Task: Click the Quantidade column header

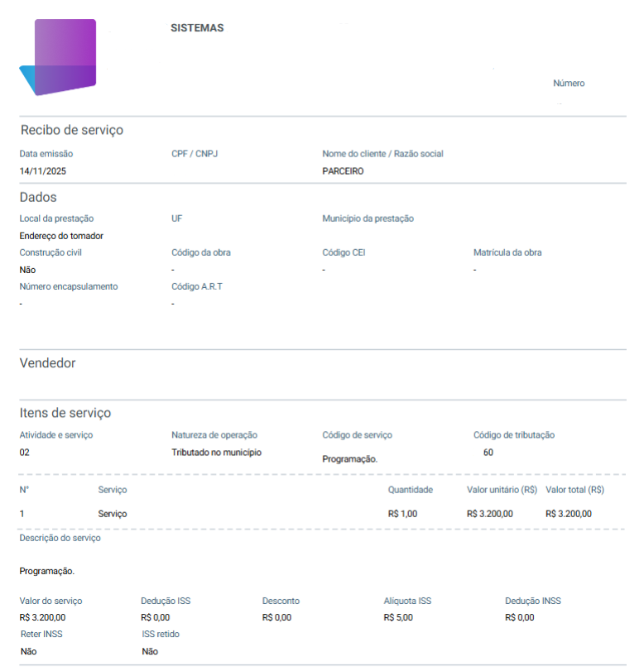Action: tap(411, 490)
